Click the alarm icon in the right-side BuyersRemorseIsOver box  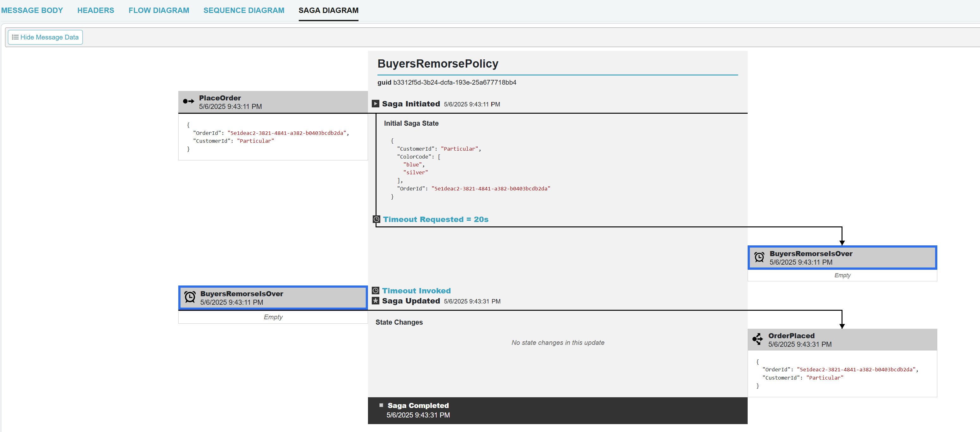(759, 257)
